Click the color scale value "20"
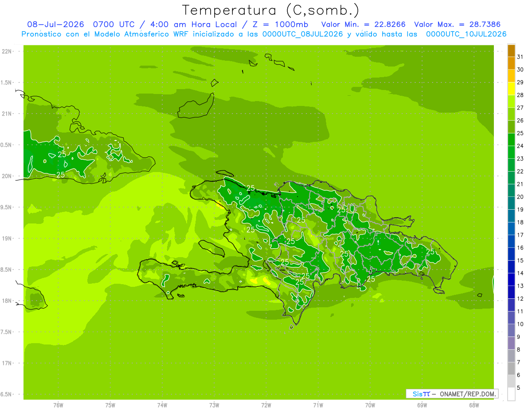The image size is (532, 411). pos(520,197)
